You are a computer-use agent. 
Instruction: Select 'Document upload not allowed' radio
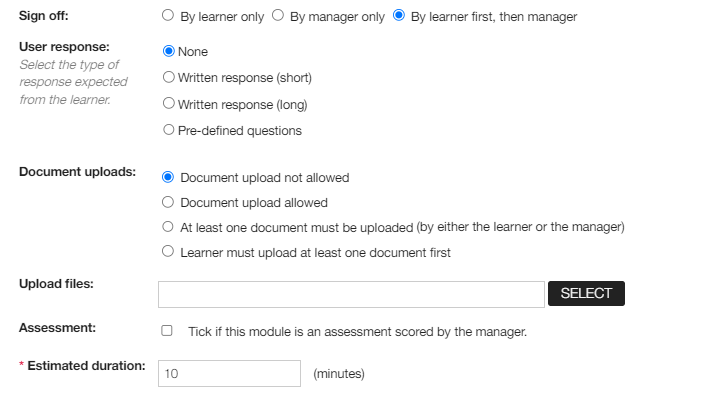(168, 177)
